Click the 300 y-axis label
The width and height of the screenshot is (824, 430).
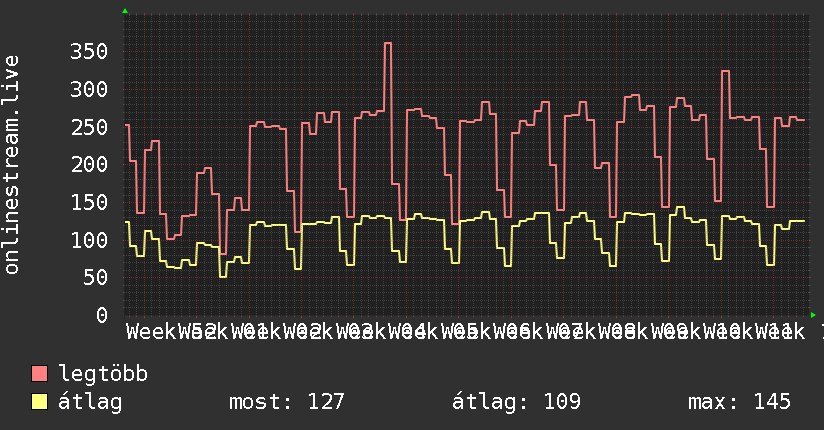pos(89,89)
